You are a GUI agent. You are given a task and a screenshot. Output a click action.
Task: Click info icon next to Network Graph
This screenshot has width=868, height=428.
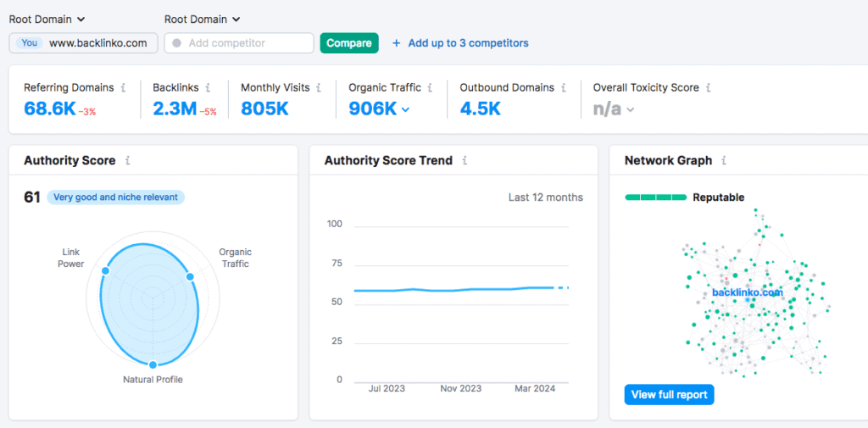pos(725,160)
